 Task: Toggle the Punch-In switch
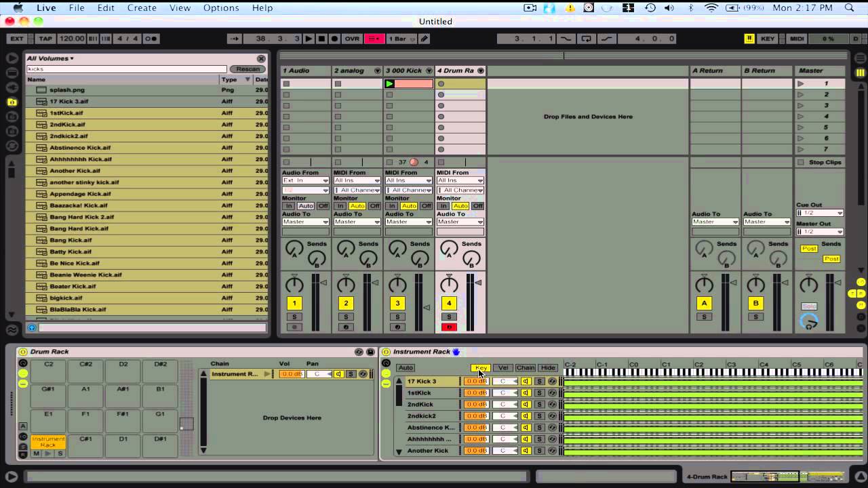566,39
